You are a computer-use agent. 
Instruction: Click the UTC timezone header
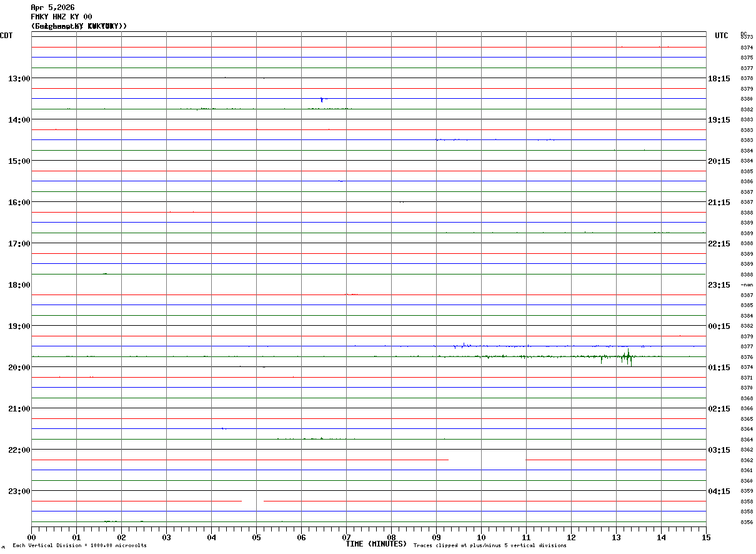[722, 36]
